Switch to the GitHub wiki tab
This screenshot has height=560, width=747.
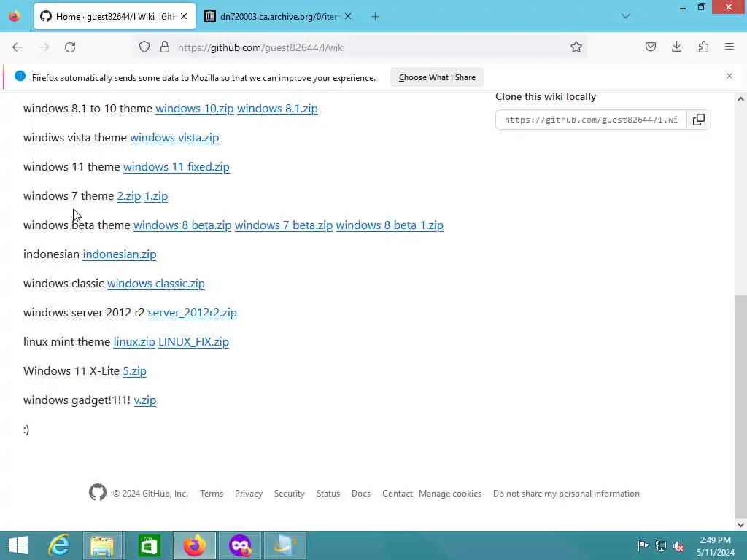[115, 16]
